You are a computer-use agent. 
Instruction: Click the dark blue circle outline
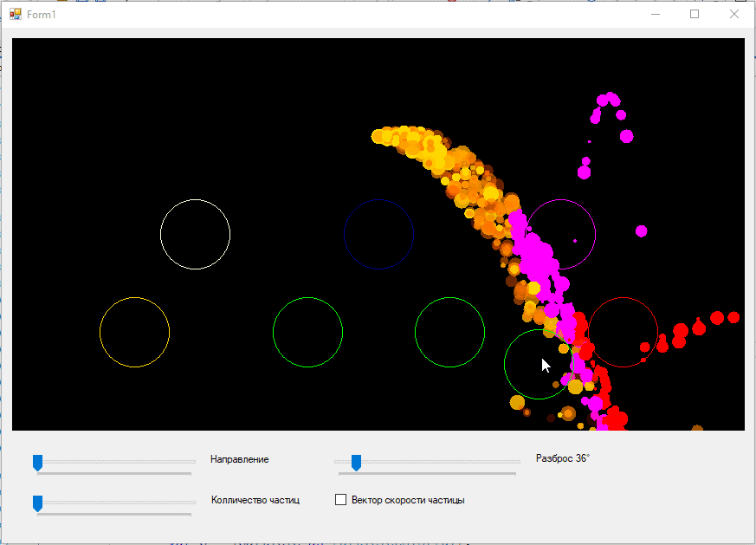tap(378, 234)
